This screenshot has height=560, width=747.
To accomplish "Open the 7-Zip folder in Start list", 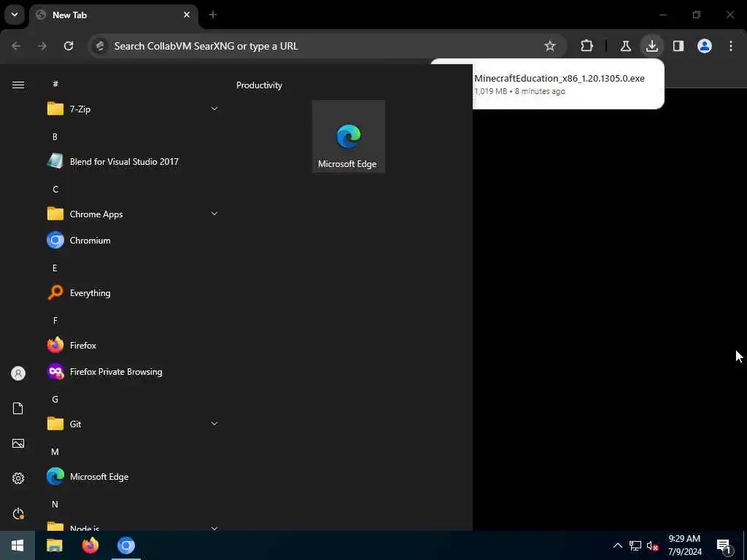I will 133,109.
